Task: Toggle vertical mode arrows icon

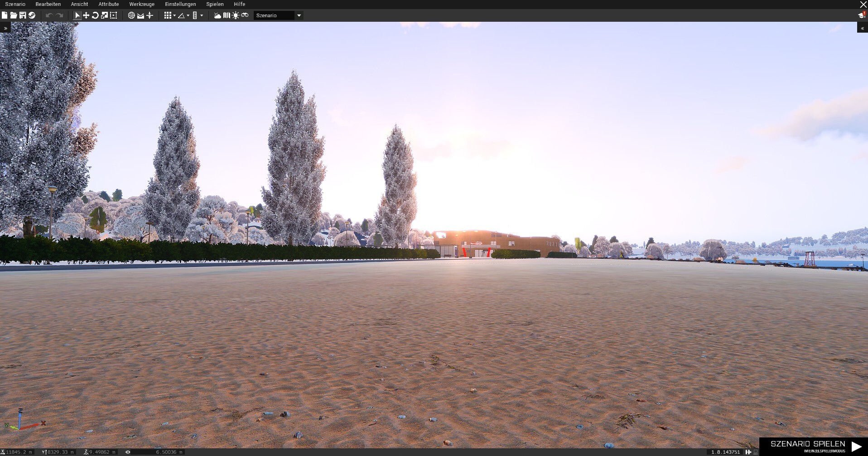Action: coord(150,15)
